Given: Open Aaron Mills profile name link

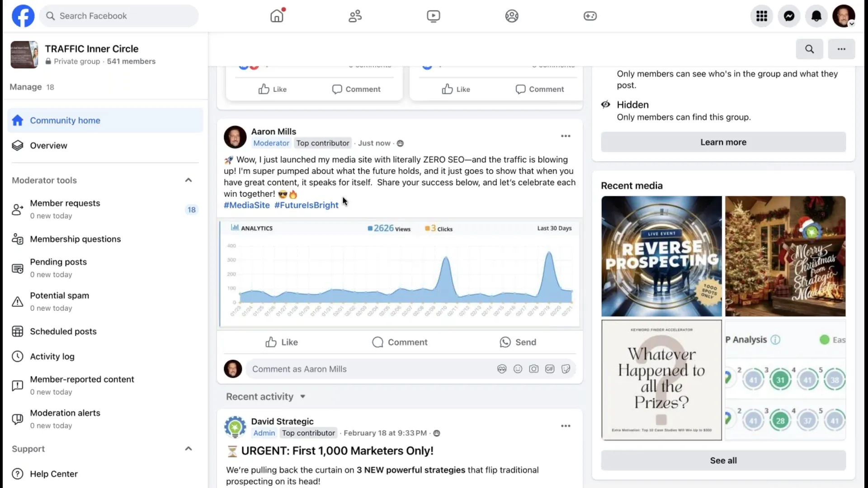Looking at the screenshot, I should (274, 131).
